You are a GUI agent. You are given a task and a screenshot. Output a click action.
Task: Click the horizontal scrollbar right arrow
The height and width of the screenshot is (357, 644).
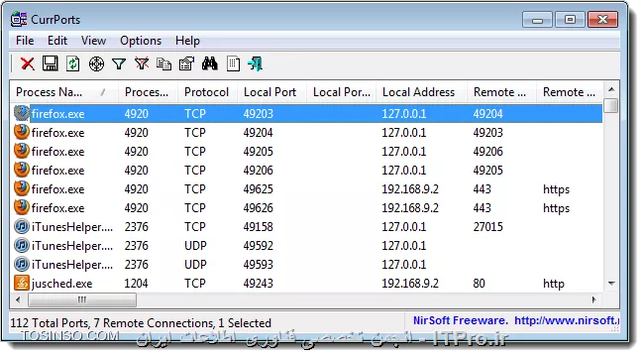(x=593, y=299)
